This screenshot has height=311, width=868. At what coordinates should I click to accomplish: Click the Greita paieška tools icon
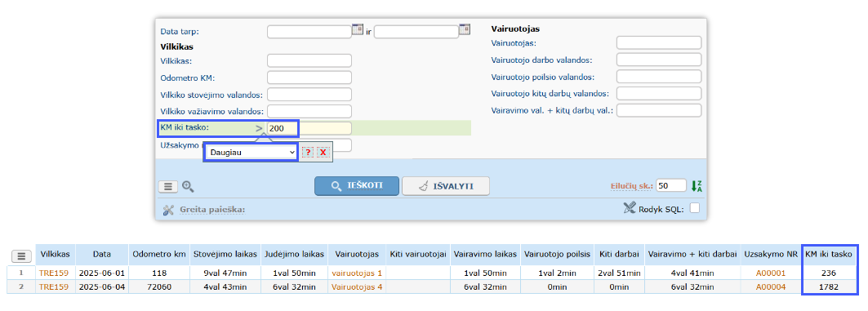168,210
